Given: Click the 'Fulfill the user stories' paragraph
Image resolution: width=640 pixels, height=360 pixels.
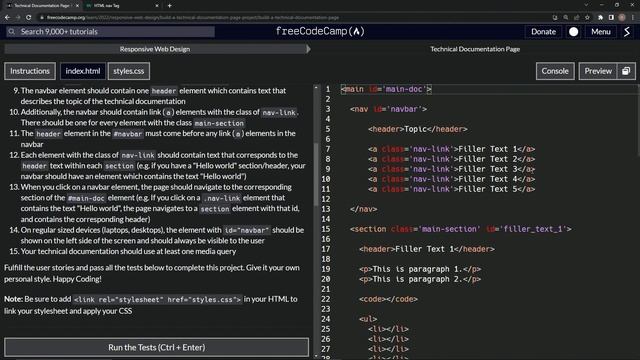Looking at the screenshot, I should [x=152, y=273].
